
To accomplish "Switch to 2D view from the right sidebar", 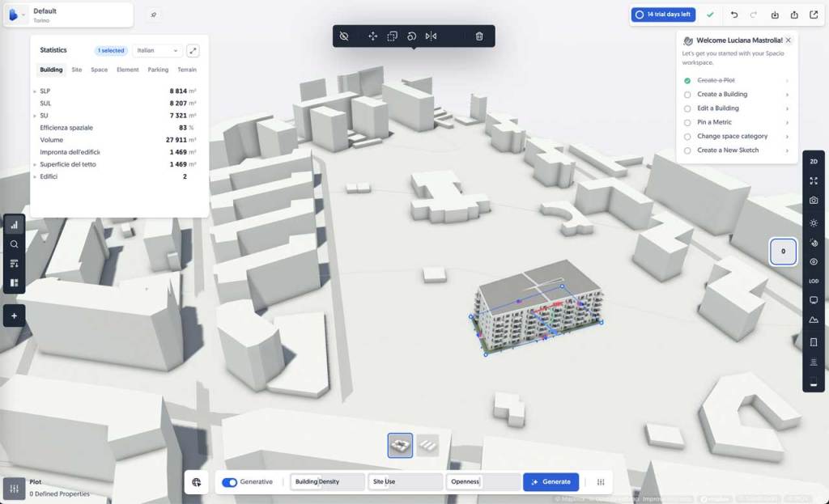I will [814, 161].
